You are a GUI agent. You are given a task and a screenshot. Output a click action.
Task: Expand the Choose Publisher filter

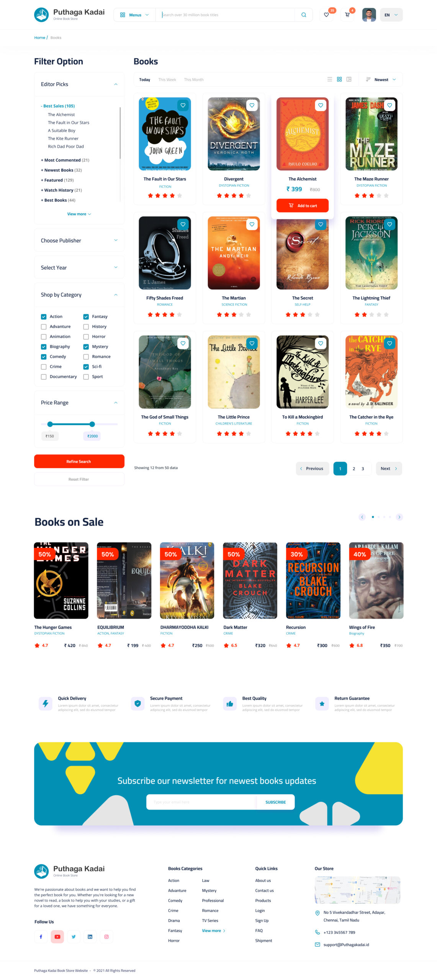[79, 240]
